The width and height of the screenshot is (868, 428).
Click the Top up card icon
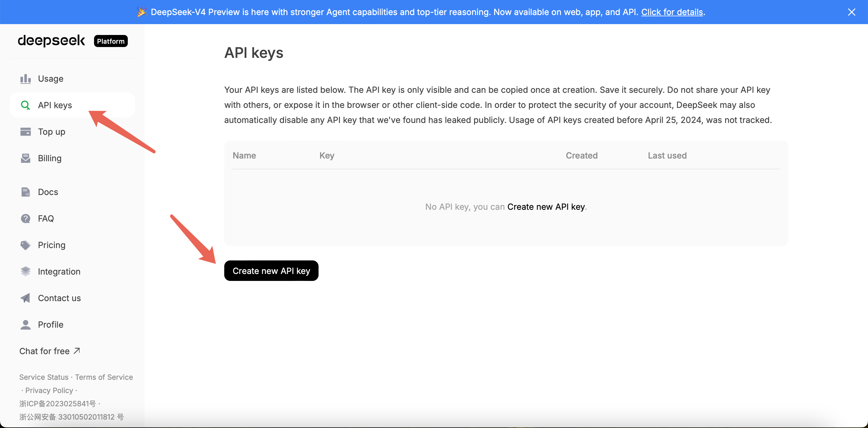[26, 132]
